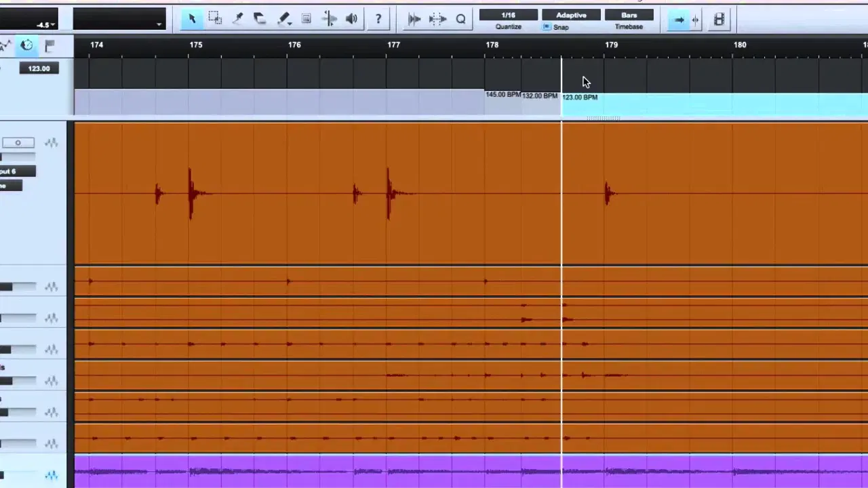Toggle the Tempo Track button
This screenshot has width=868, height=488.
click(x=26, y=45)
